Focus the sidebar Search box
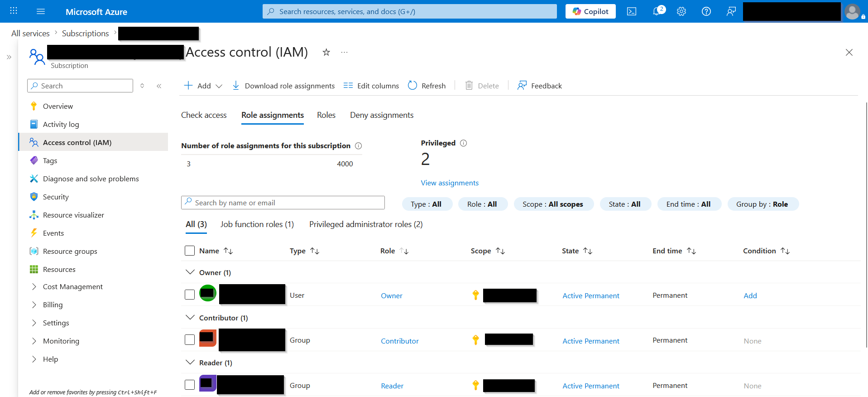The image size is (868, 397). [80, 86]
